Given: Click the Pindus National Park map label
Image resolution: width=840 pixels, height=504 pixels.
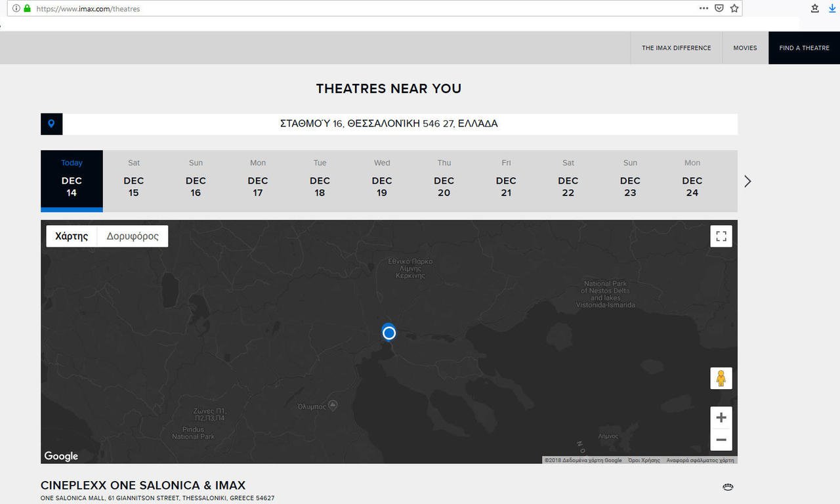Looking at the screenshot, I should pos(194,432).
